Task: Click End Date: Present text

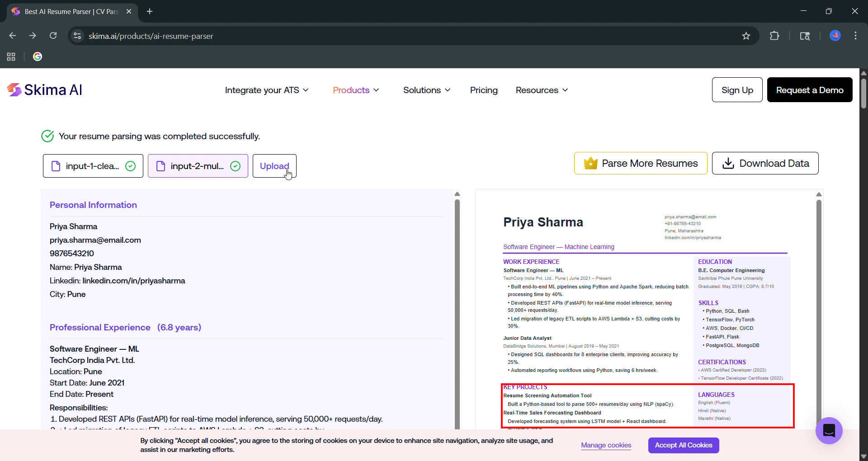Action: click(x=81, y=394)
